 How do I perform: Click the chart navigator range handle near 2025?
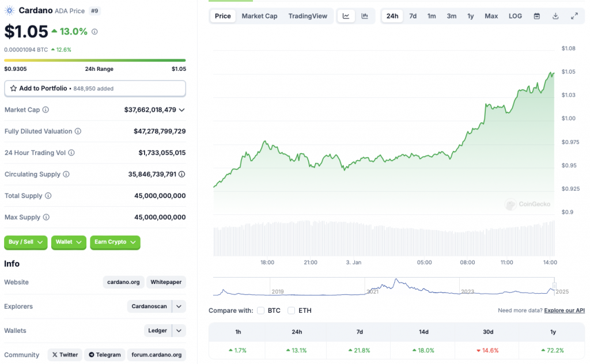click(554, 286)
